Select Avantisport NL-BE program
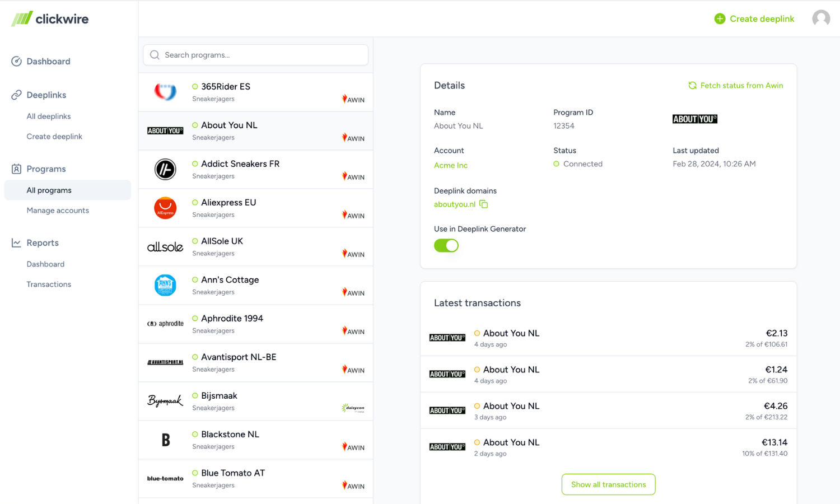840x504 pixels. [x=256, y=363]
